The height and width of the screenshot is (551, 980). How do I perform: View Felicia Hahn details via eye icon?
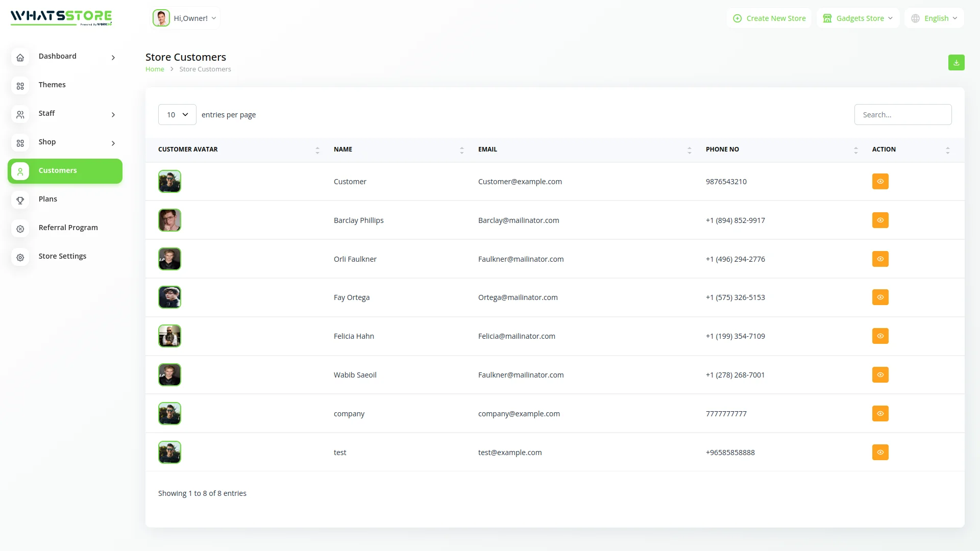coord(880,336)
